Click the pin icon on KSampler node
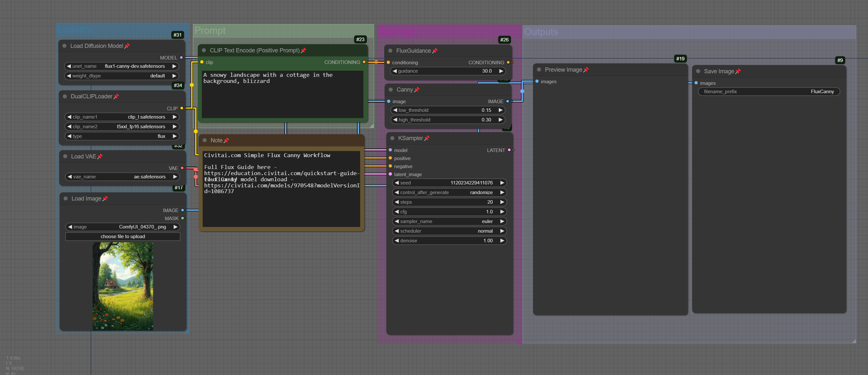The height and width of the screenshot is (375, 868). point(427,138)
